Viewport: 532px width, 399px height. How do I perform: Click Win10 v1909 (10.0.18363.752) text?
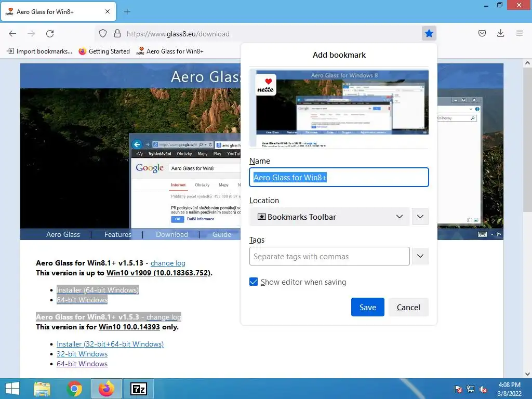tap(158, 273)
